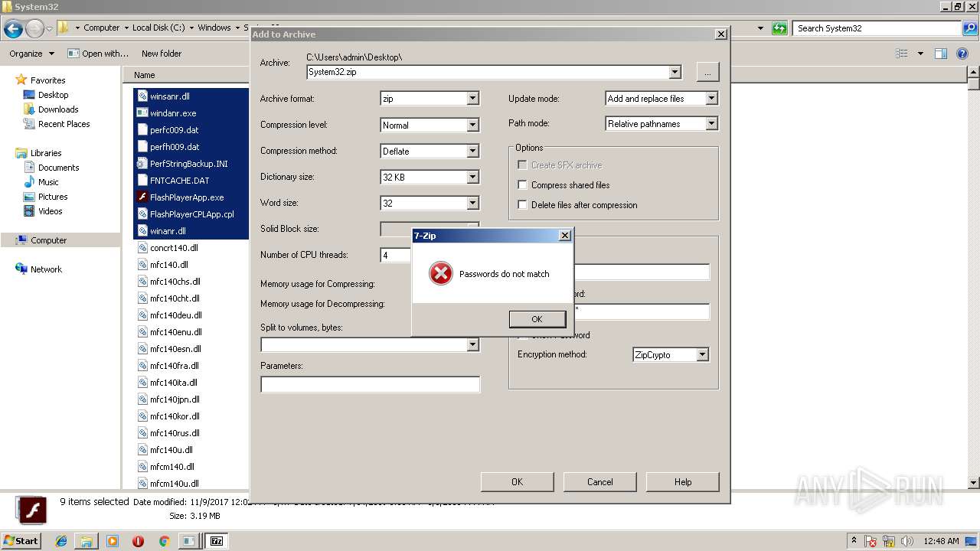Screen dimensions: 980x551
Task: Click the change view icon in Explorer
Action: (902, 54)
